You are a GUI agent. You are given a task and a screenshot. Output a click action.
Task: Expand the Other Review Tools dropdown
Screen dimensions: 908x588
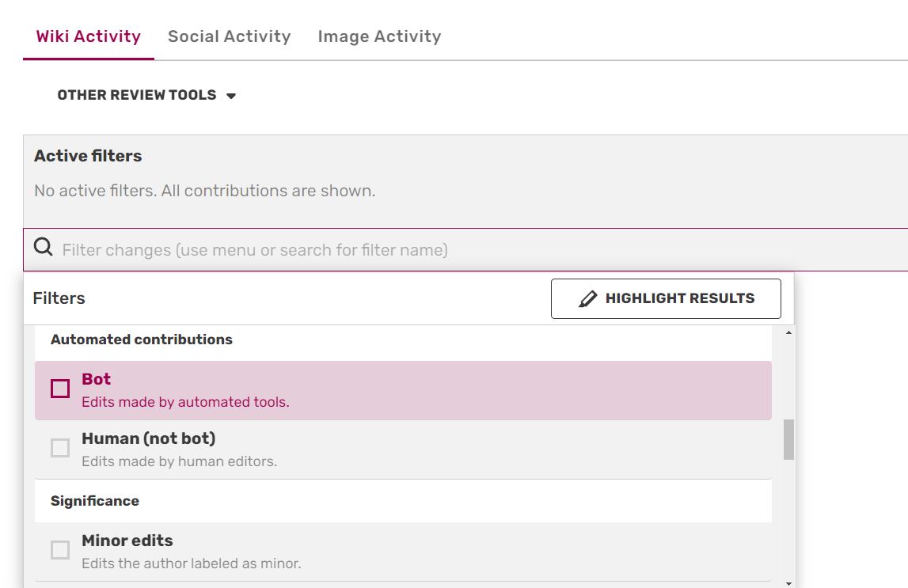coord(137,95)
